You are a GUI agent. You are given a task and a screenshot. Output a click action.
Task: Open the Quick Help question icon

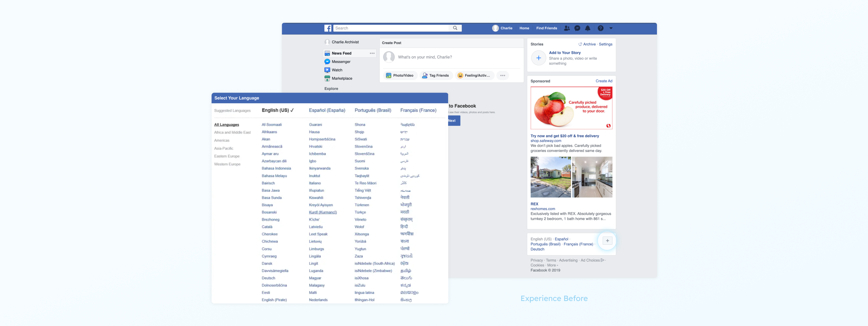601,28
